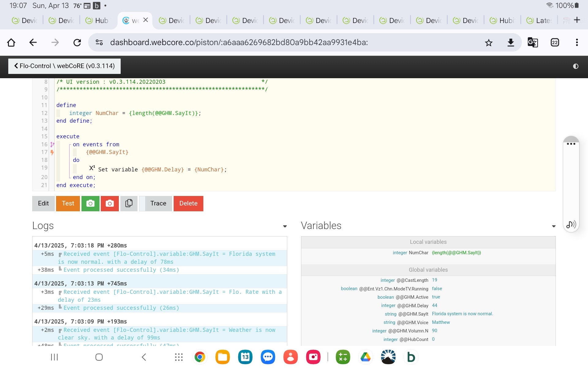Collapse the Logs section arrow
588x368 pixels.
(x=285, y=226)
